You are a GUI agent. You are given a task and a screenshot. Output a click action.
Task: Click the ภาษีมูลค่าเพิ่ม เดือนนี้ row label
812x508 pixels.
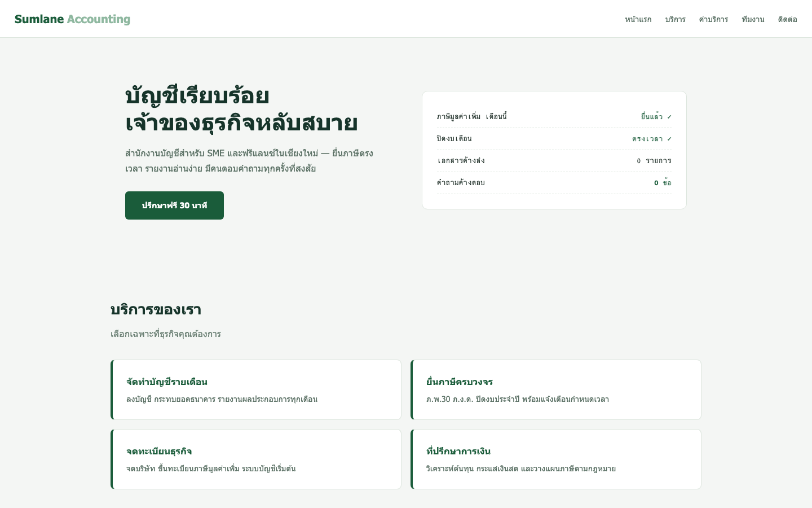471,117
